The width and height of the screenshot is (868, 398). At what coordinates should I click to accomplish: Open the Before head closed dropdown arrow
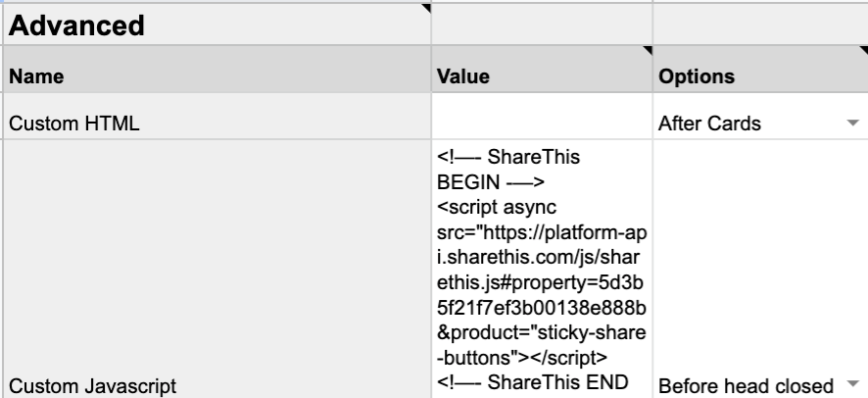coord(852,384)
